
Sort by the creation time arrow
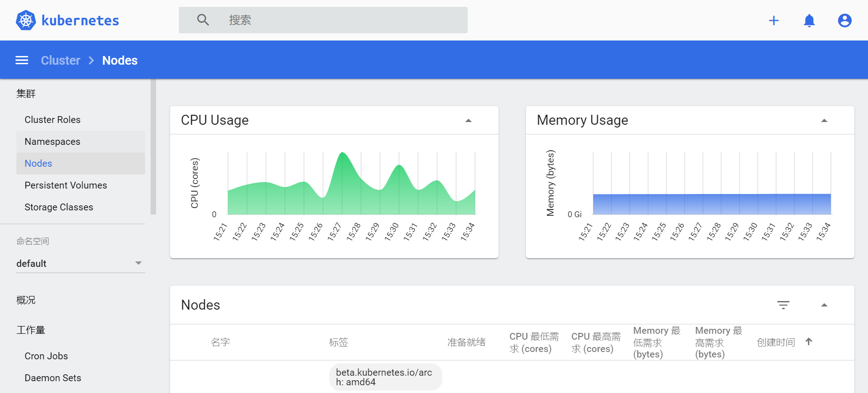tap(809, 342)
